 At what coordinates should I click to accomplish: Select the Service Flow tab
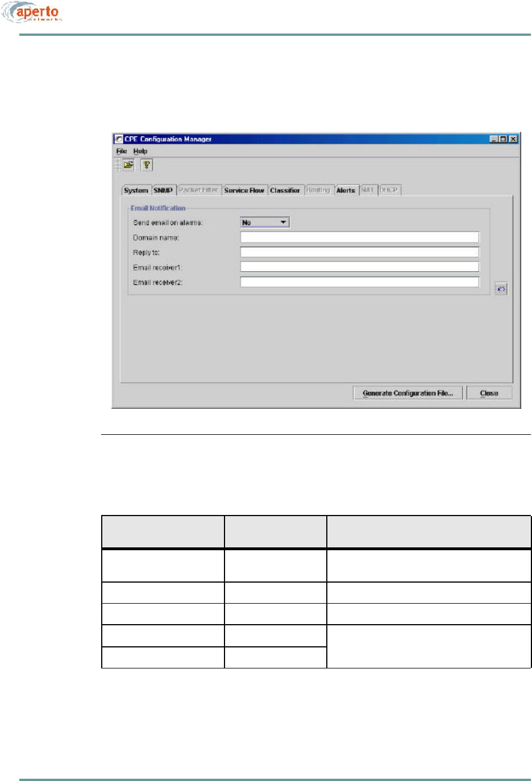point(244,190)
